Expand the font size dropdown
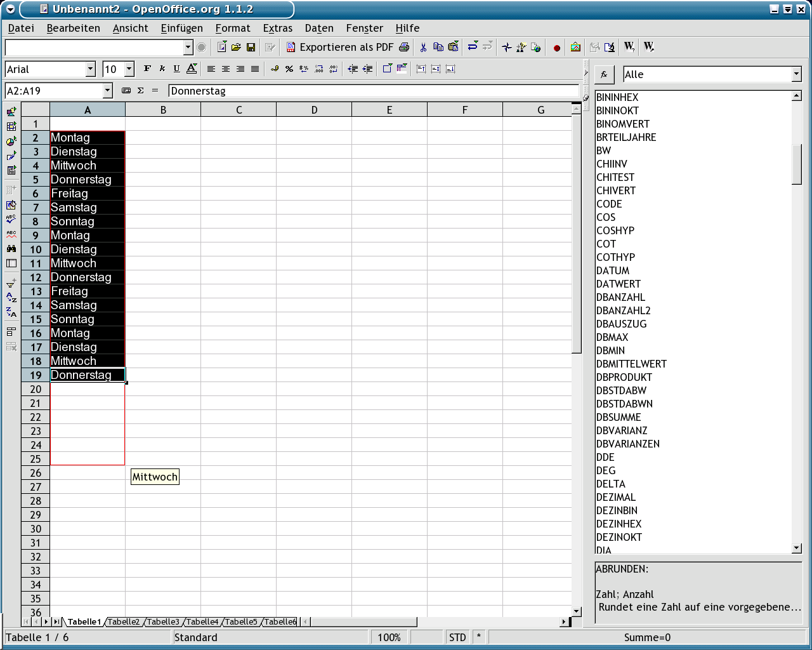The image size is (812, 650). [129, 69]
